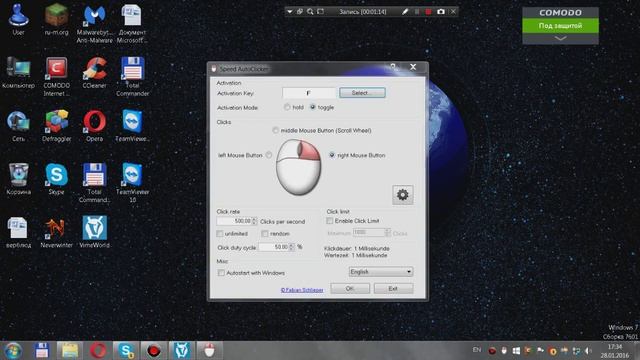The image size is (640, 360).
Task: Open the Malwarebytes Anti-Malware desktop icon
Action: tap(94, 23)
